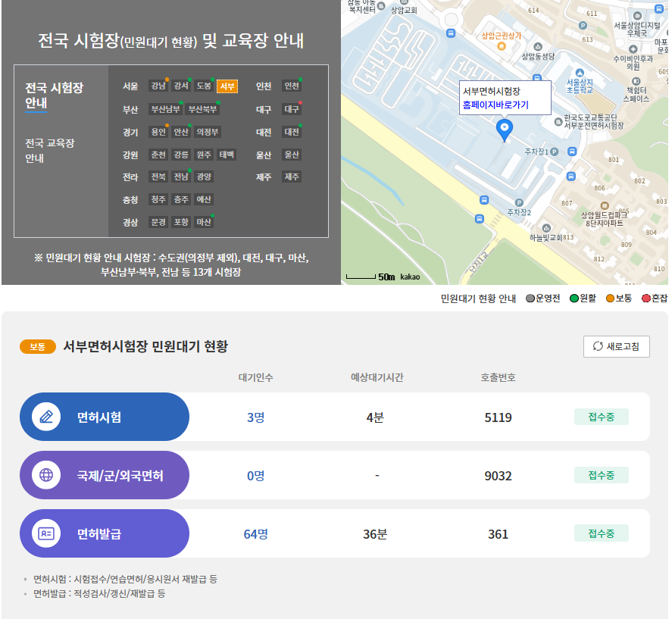Click the pencil icon for 면허시험
Viewport: 672px width, 619px height.
[x=46, y=417]
